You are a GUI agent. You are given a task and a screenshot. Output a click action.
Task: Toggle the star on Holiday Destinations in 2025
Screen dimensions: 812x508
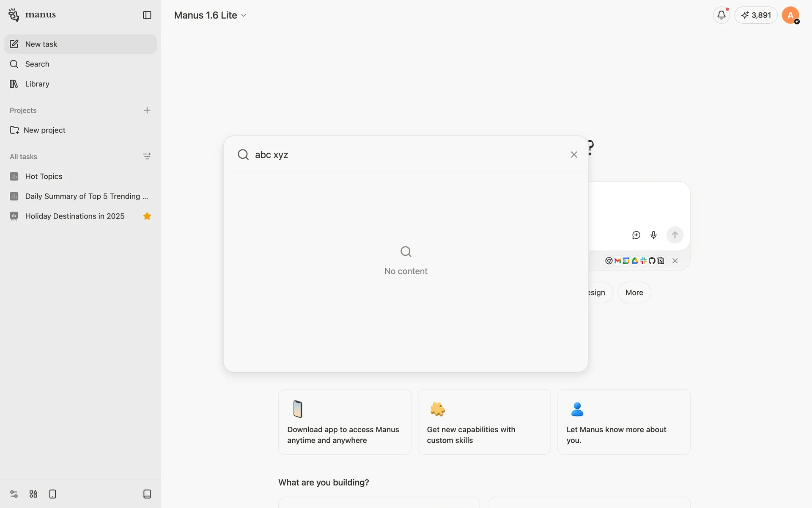147,216
